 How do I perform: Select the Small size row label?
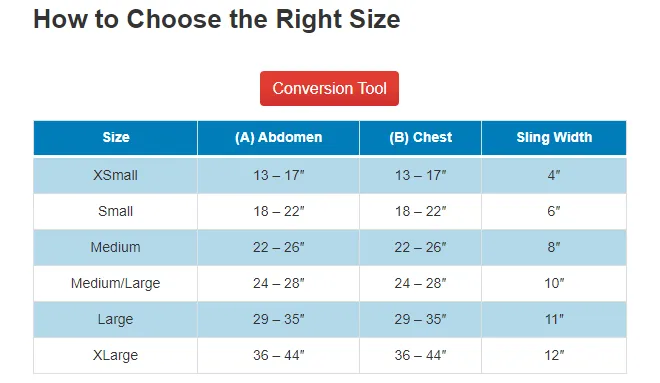click(x=115, y=211)
